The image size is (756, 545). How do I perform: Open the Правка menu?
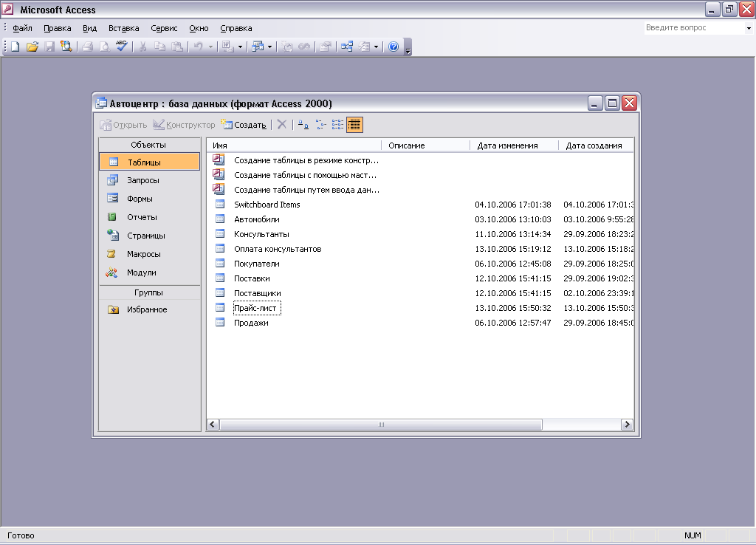(58, 28)
